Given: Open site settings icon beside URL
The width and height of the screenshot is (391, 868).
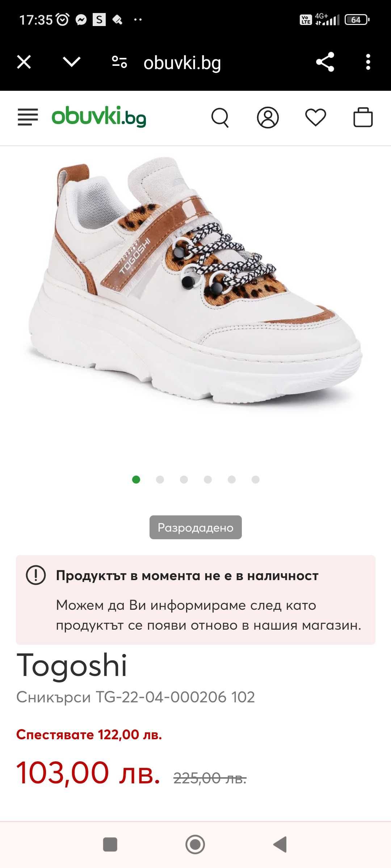Looking at the screenshot, I should point(119,62).
